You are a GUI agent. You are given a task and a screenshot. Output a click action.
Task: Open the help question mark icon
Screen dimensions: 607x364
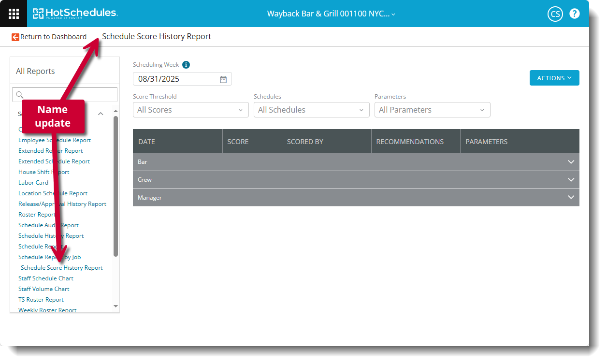point(574,14)
